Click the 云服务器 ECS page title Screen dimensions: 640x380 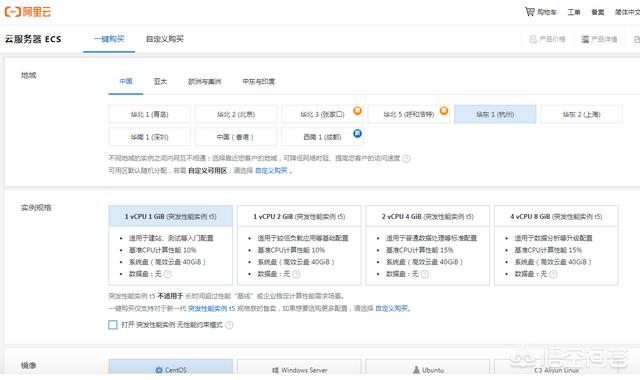33,39
